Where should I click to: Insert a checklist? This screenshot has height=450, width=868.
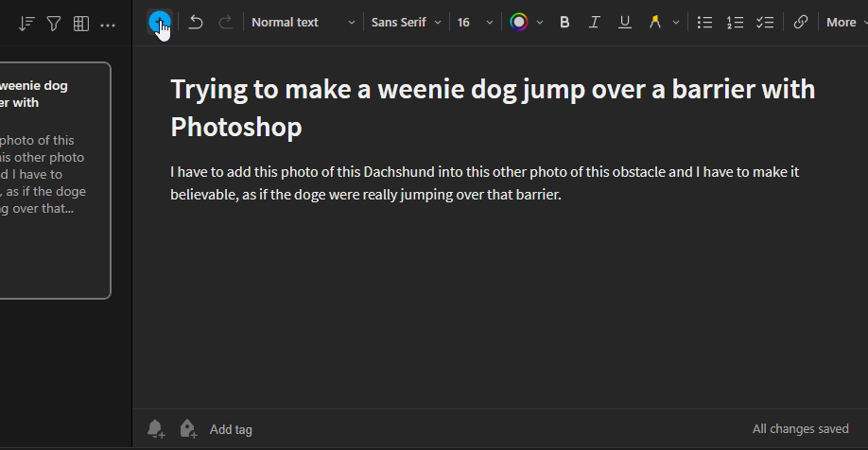coord(765,22)
